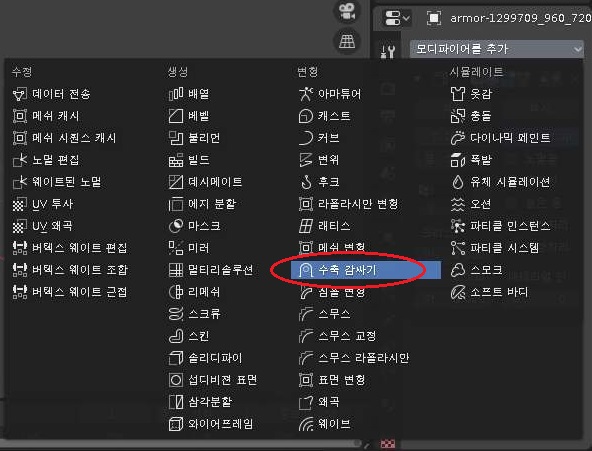Viewport: 592px width, 451px height.
Task: Pick 후크 (Hook) modifier
Action: (x=319, y=182)
